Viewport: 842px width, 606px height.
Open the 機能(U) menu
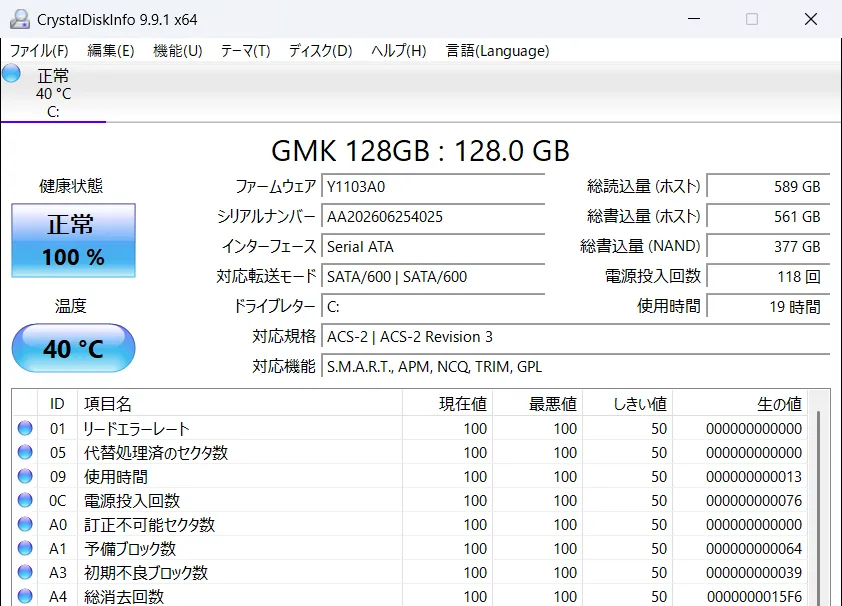[178, 51]
